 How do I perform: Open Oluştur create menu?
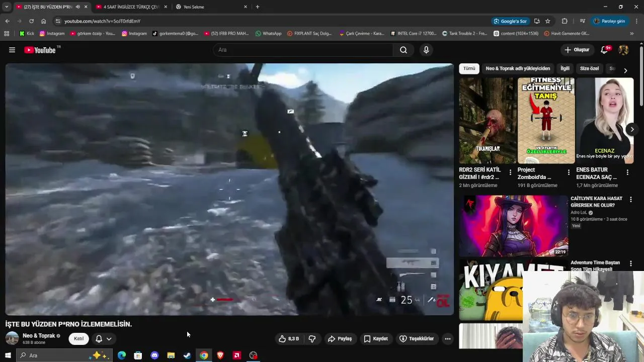click(577, 50)
